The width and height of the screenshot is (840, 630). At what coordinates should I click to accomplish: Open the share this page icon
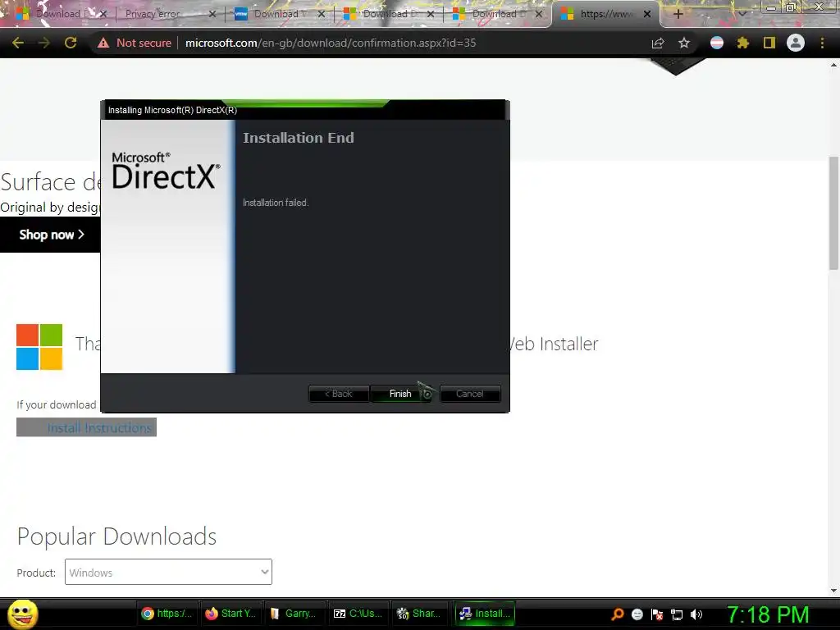pos(658,43)
